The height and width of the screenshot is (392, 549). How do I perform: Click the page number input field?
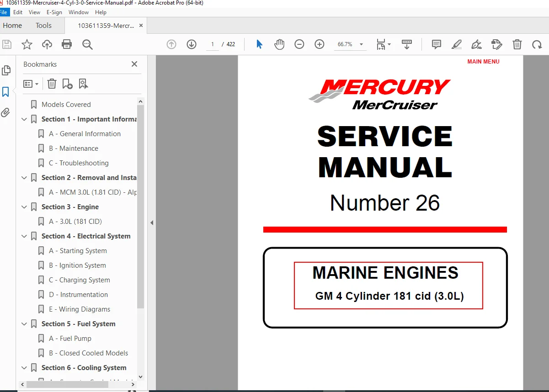tap(213, 44)
